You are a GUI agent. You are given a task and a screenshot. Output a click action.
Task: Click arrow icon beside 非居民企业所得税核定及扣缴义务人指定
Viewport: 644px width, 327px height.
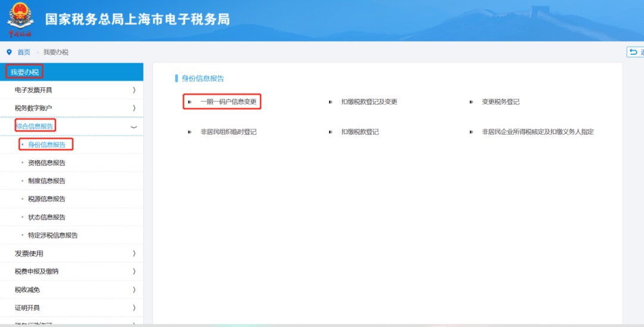(471, 132)
